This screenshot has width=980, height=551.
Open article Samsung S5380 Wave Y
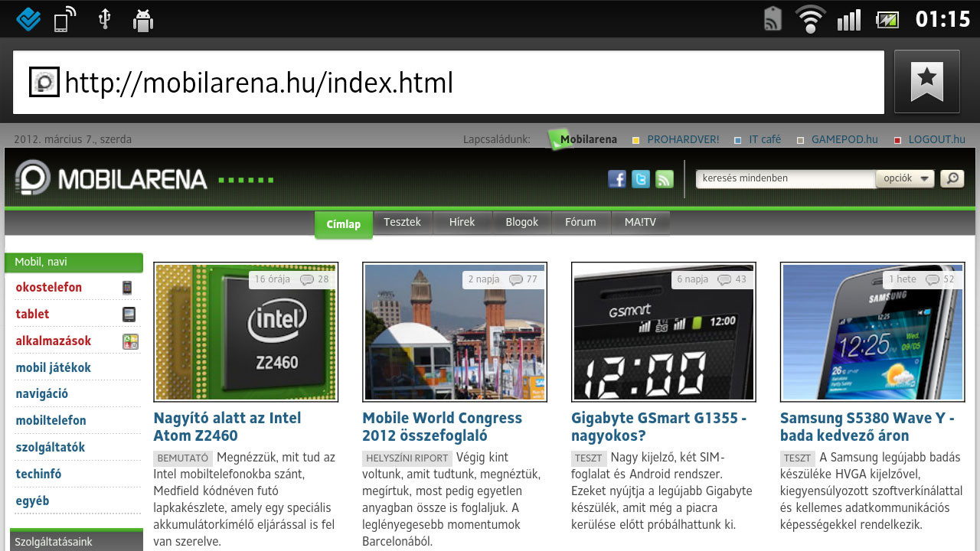coord(867,427)
